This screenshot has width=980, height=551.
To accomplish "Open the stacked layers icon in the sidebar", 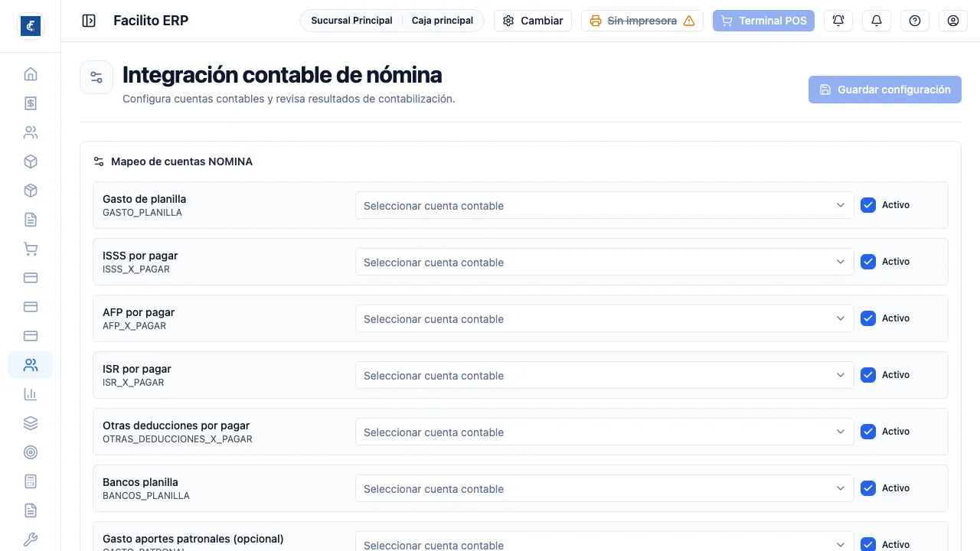I will coord(31,423).
